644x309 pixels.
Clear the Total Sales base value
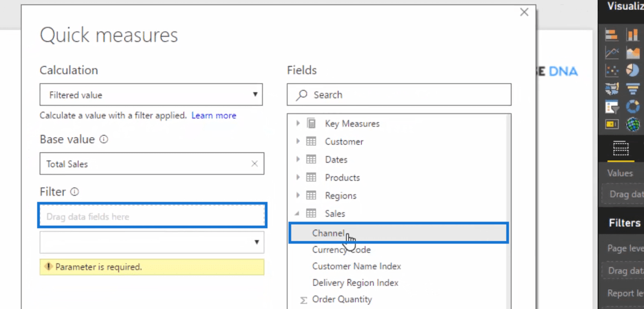[255, 164]
